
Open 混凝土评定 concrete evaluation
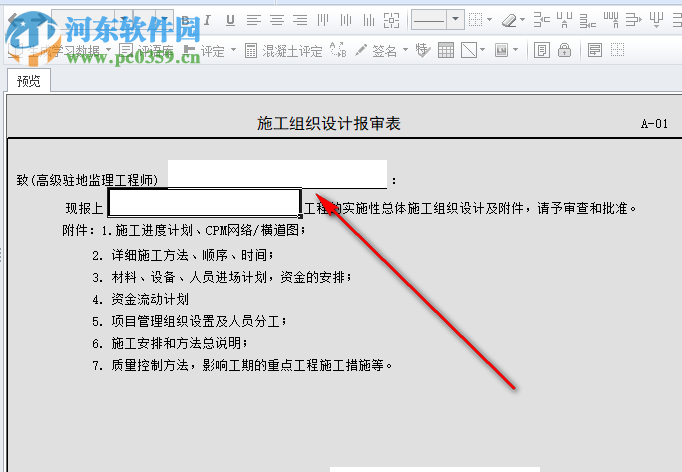[x=284, y=51]
